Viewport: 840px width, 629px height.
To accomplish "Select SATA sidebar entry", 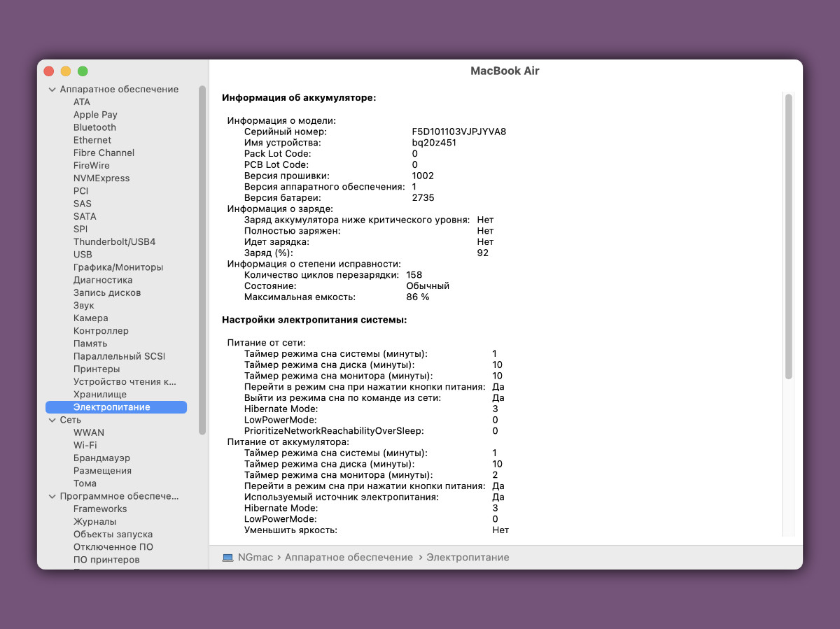I will point(85,216).
